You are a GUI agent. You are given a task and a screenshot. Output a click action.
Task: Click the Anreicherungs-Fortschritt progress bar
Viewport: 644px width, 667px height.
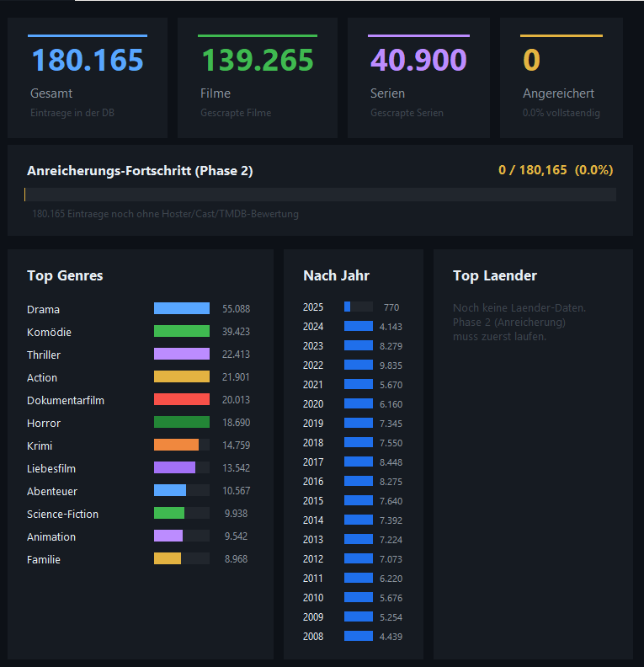(320, 195)
